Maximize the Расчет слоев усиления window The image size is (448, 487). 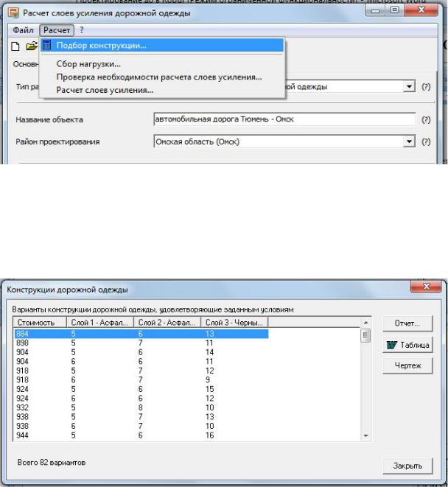pyautogui.click(x=394, y=10)
